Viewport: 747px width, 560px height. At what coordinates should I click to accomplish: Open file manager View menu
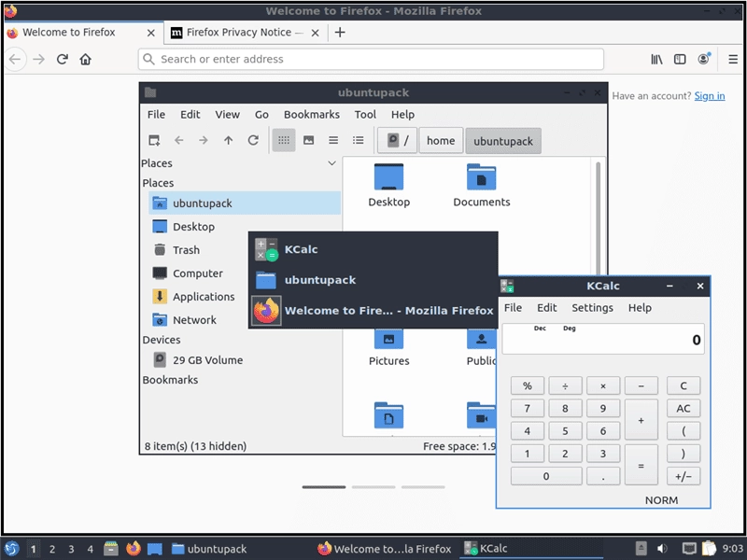(x=227, y=114)
